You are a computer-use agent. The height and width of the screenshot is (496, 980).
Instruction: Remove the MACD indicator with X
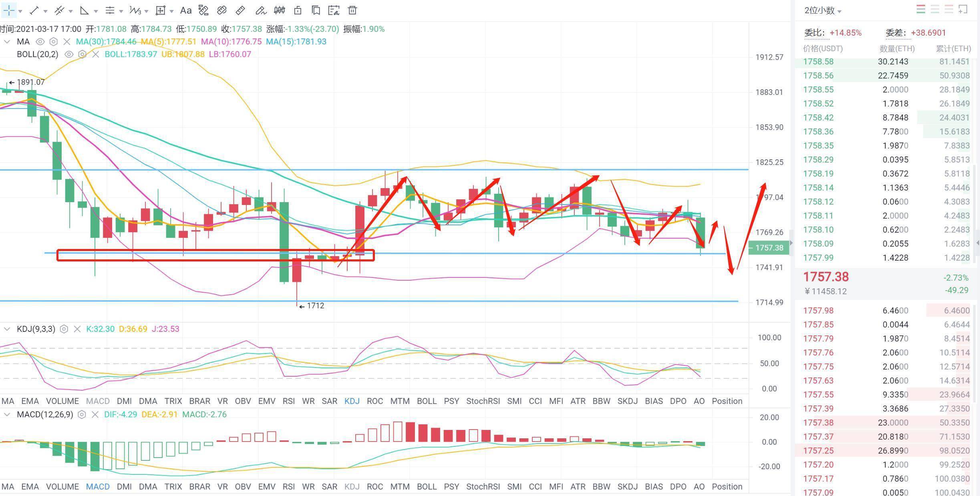(x=95, y=415)
